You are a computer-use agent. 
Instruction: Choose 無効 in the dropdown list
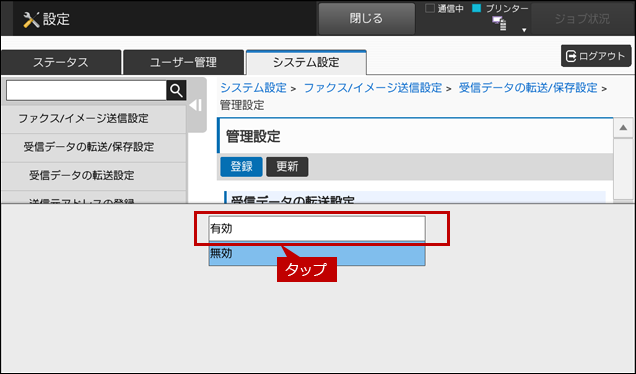tap(317, 254)
